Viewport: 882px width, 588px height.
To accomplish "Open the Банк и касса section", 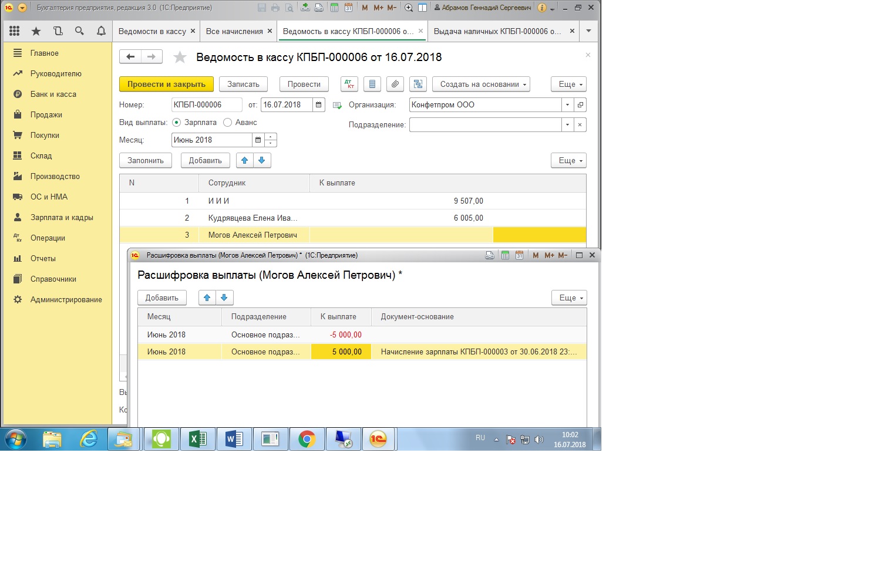I will [x=53, y=94].
